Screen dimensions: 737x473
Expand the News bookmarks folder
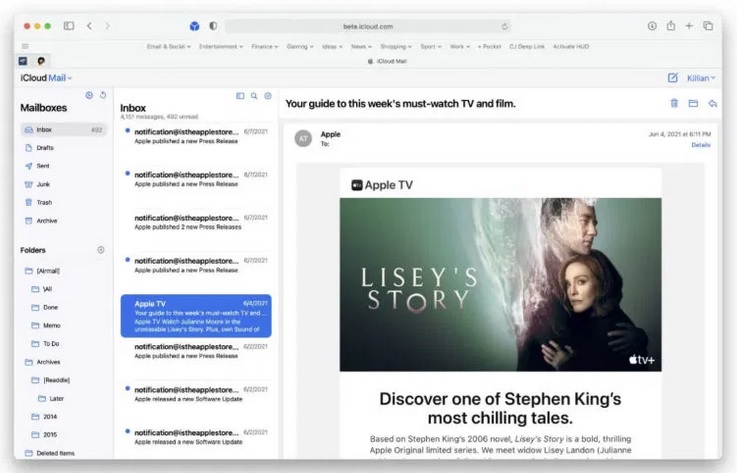[361, 47]
